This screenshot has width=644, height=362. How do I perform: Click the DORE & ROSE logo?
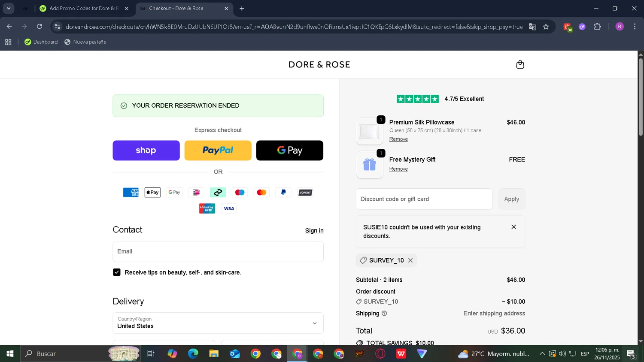[x=319, y=65]
